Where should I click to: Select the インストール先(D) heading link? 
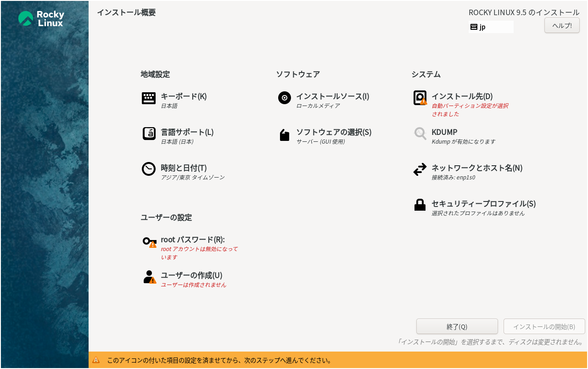coord(462,96)
